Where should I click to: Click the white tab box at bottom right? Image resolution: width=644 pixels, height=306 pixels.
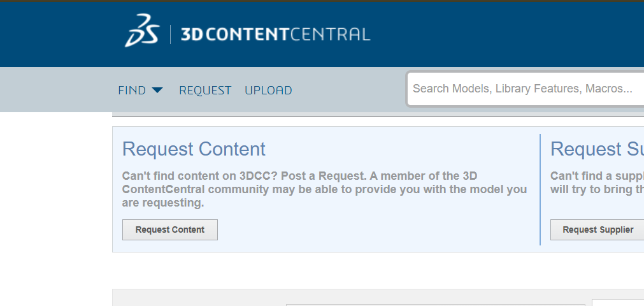617,303
